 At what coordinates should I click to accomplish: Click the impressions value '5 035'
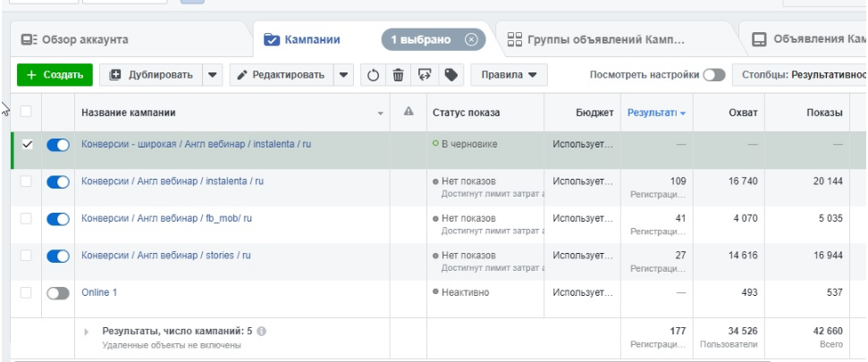pos(830,218)
